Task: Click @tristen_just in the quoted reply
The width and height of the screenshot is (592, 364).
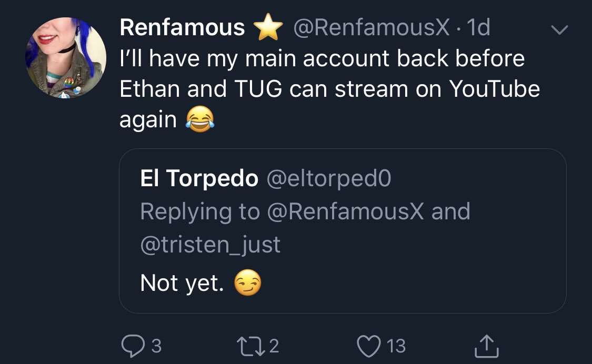Action: click(210, 245)
